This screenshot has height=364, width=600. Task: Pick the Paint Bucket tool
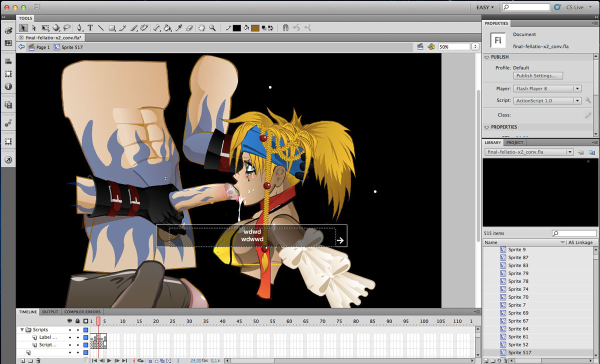tap(167, 28)
